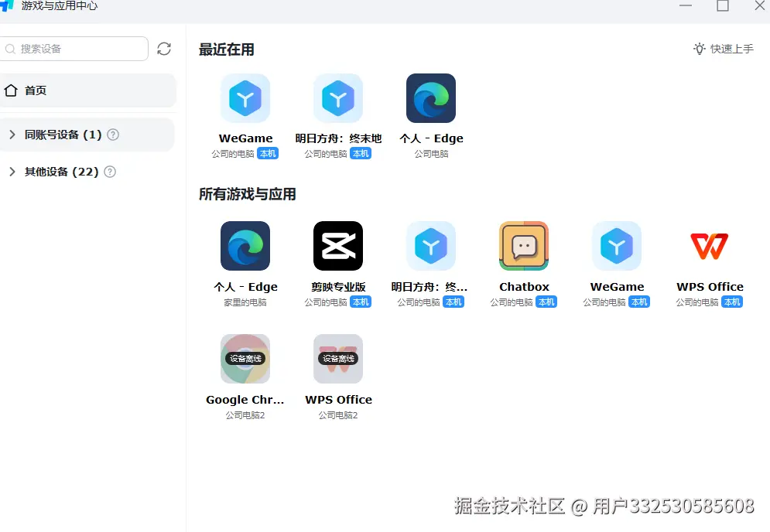The width and height of the screenshot is (770, 532).
Task: Focus the 搜索设备 search field
Action: [74, 49]
